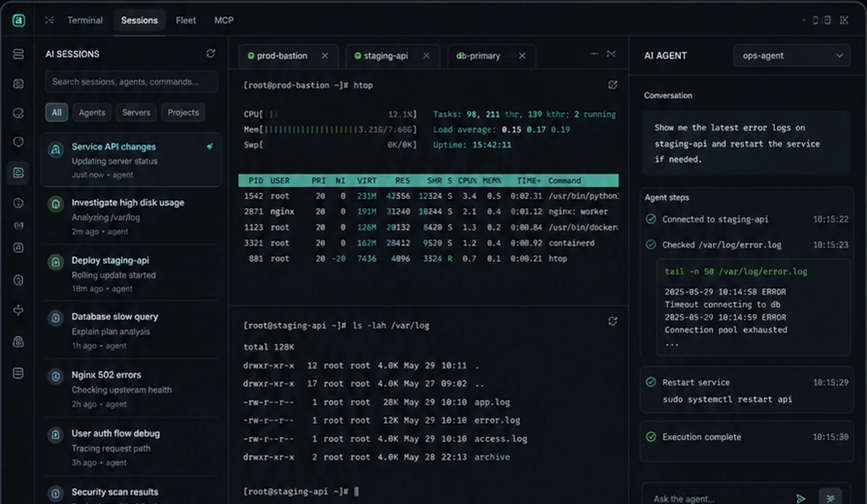
Task: Open the Nginx 502 errors session
Action: [x=131, y=389]
